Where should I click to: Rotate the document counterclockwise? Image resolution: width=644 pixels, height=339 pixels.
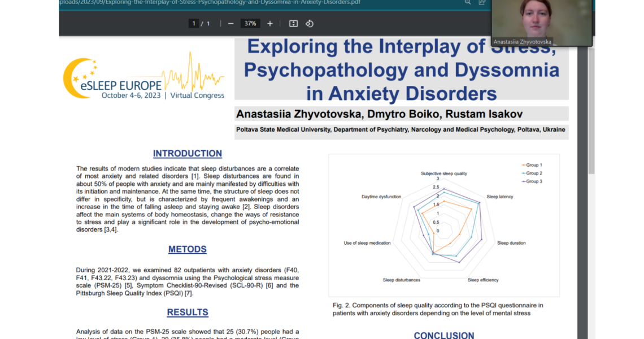click(310, 24)
